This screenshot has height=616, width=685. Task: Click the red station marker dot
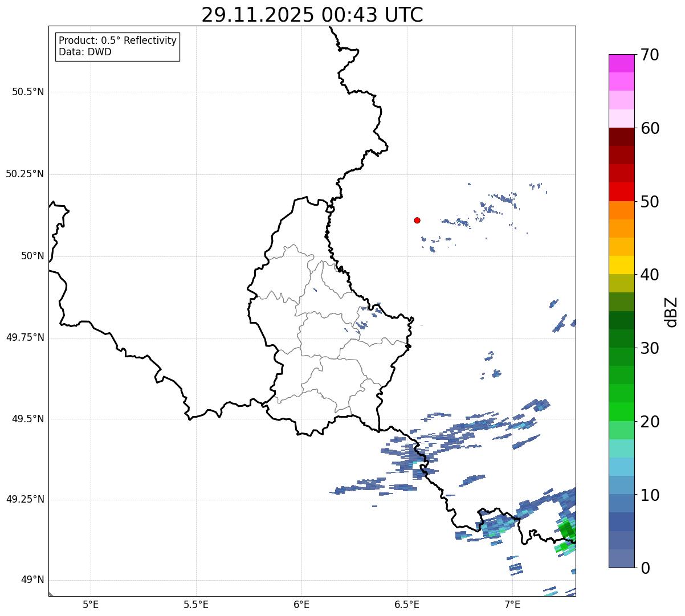pos(417,220)
